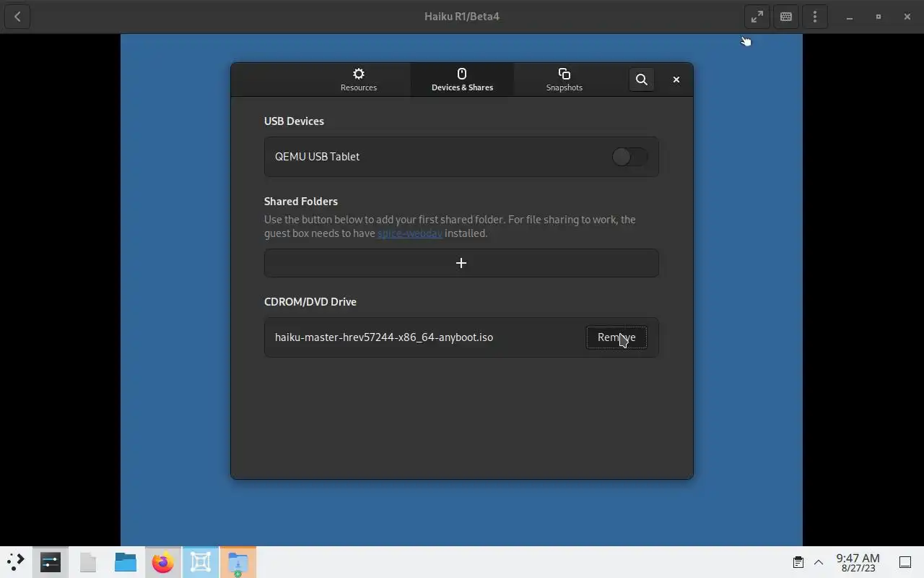The height and width of the screenshot is (578, 924).
Task: Open the system settings taskbar icon
Action: pos(51,562)
